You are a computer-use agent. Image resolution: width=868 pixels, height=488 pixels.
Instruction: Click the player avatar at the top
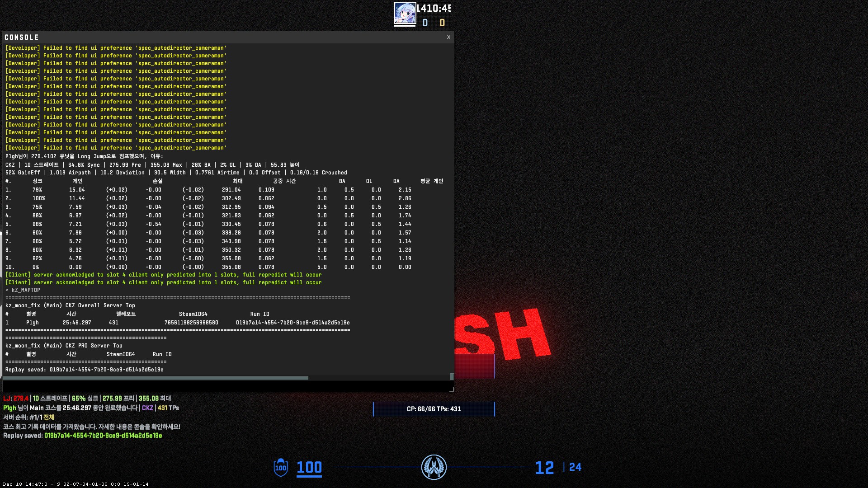pos(405,13)
